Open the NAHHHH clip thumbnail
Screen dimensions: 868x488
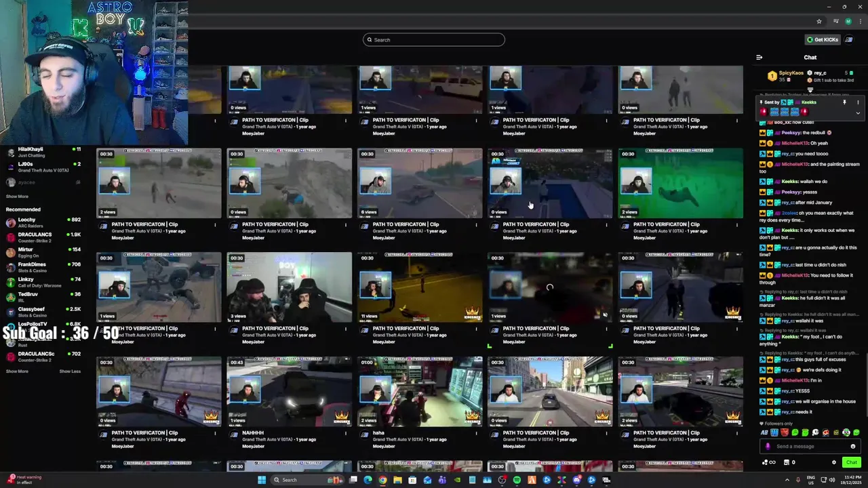[290, 392]
